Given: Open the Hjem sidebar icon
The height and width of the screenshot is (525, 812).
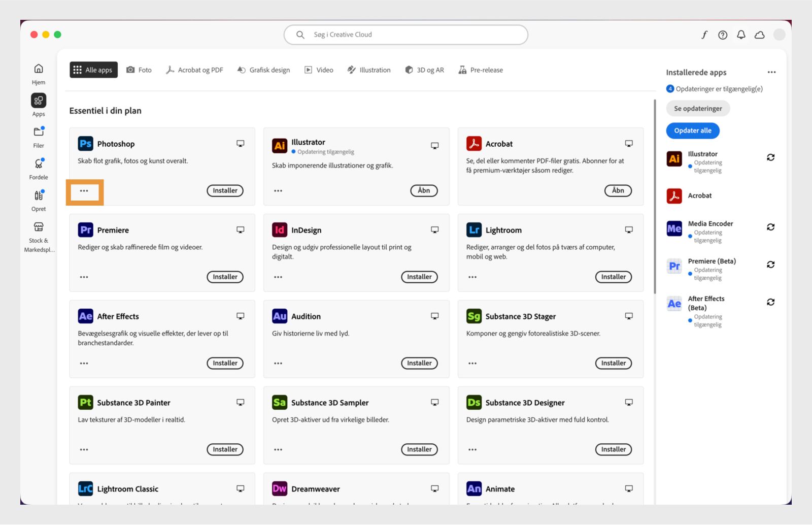Looking at the screenshot, I should click(39, 69).
